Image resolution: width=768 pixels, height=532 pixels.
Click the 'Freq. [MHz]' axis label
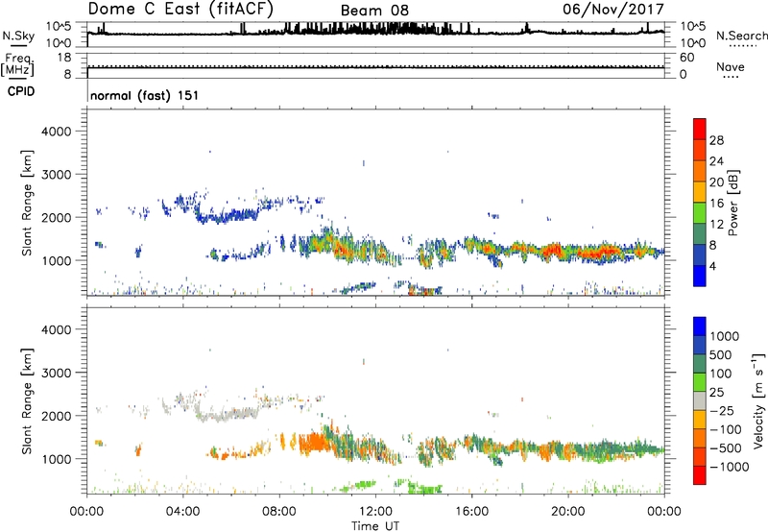tap(18, 64)
